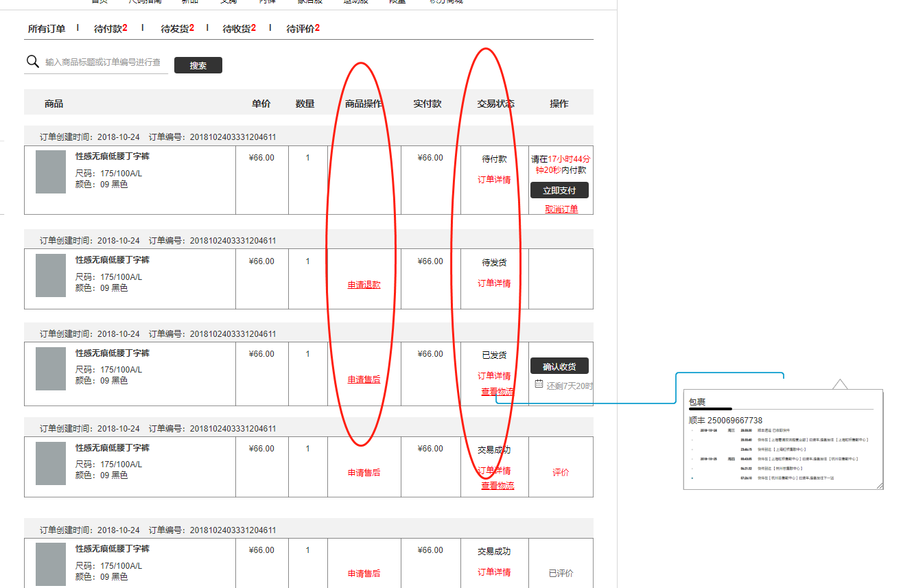
Task: Click product title 性感无痕低腰丁字裤 in 已发货 order
Action: (x=113, y=353)
